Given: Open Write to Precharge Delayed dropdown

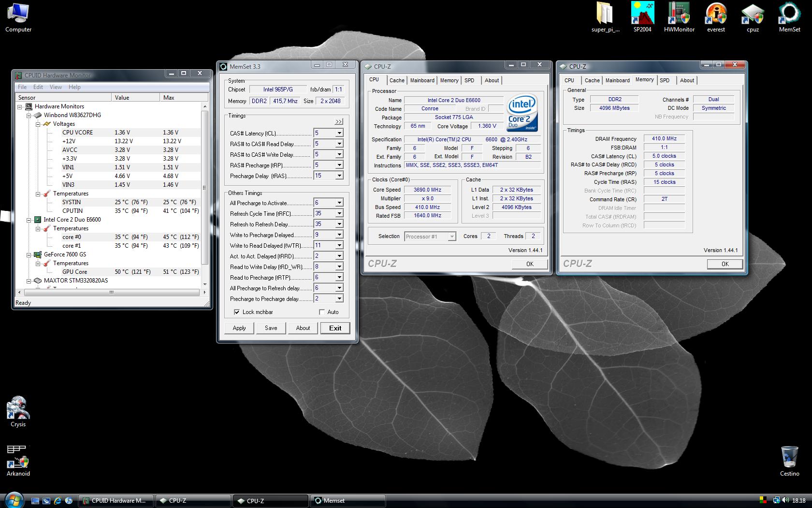Looking at the screenshot, I should 339,235.
